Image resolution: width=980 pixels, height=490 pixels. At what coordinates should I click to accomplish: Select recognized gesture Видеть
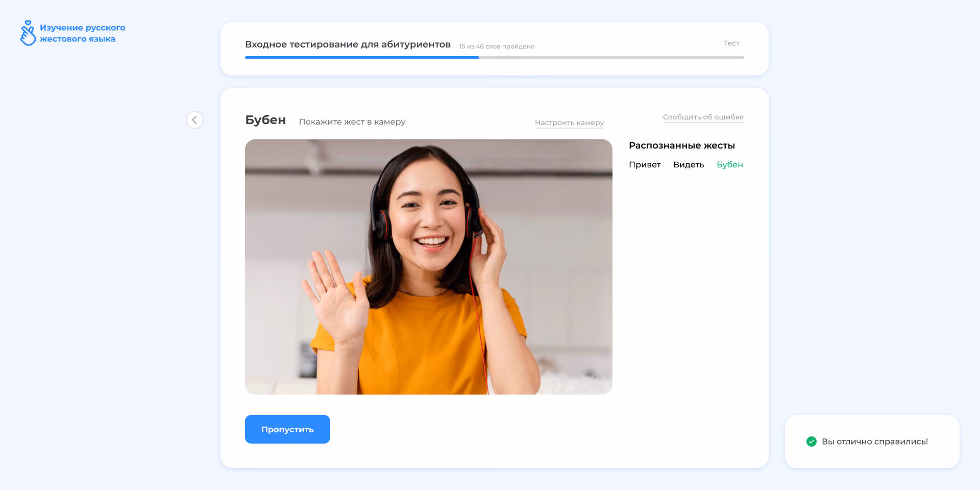click(x=689, y=165)
